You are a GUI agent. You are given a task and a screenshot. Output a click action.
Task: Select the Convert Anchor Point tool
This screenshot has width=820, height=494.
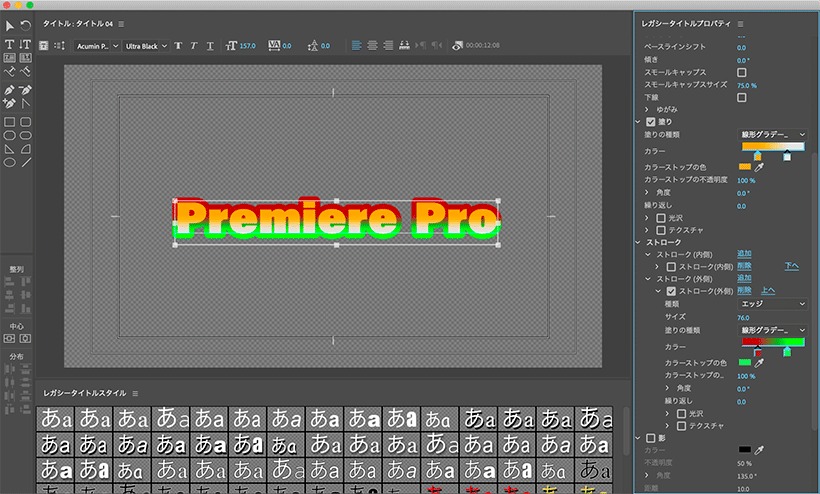tap(26, 104)
